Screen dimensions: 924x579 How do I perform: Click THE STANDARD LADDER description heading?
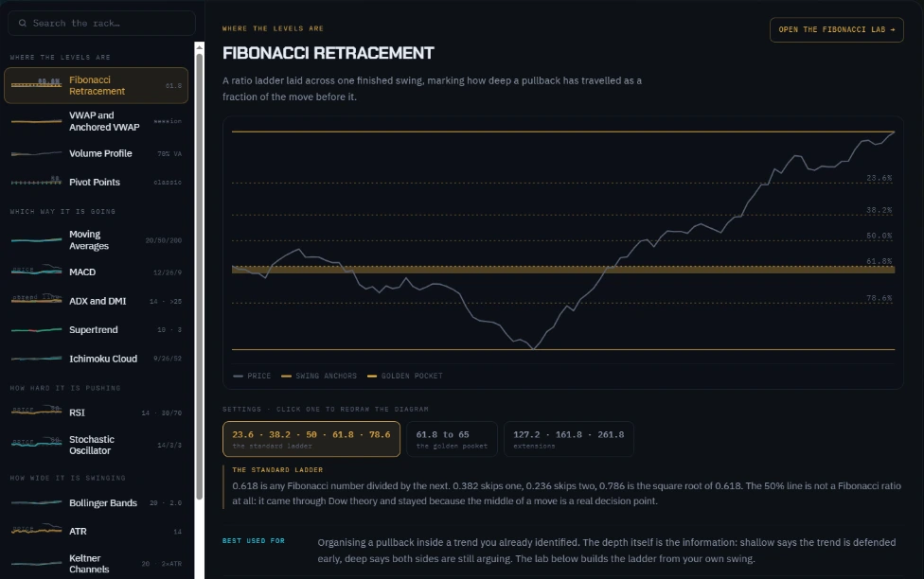coord(277,470)
